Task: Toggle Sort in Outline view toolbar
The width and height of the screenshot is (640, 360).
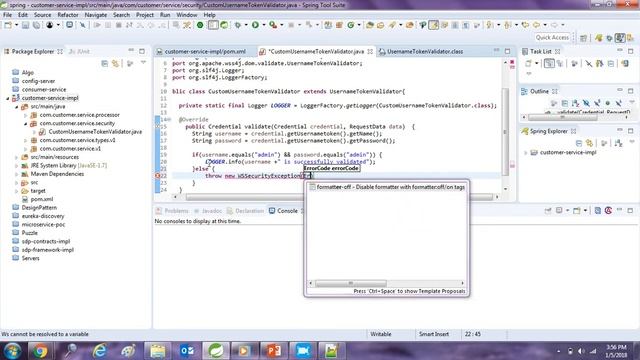Action: (576, 103)
